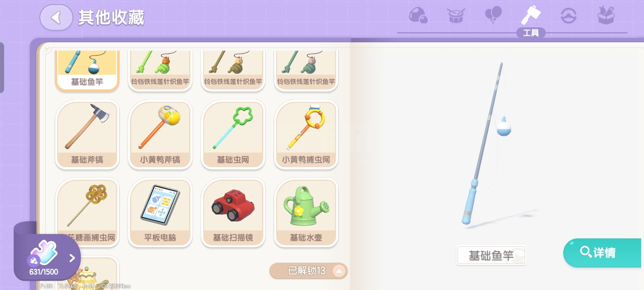Select the flower candy bug net item
The height and width of the screenshot is (290, 644).
(x=87, y=213)
